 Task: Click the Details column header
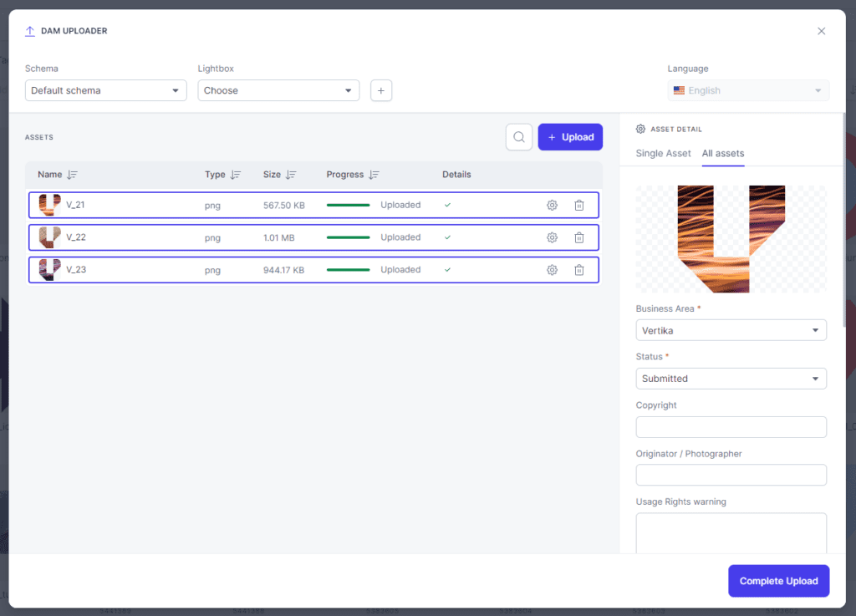(x=456, y=175)
